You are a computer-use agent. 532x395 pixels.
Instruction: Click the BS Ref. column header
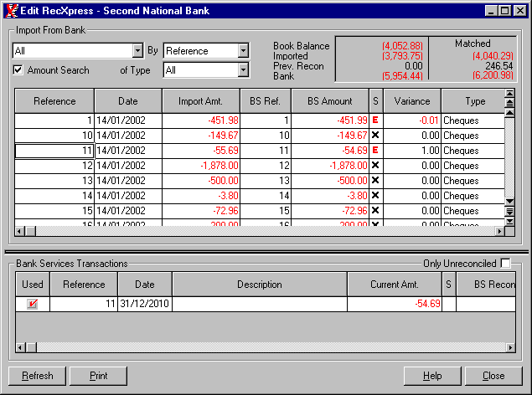266,101
